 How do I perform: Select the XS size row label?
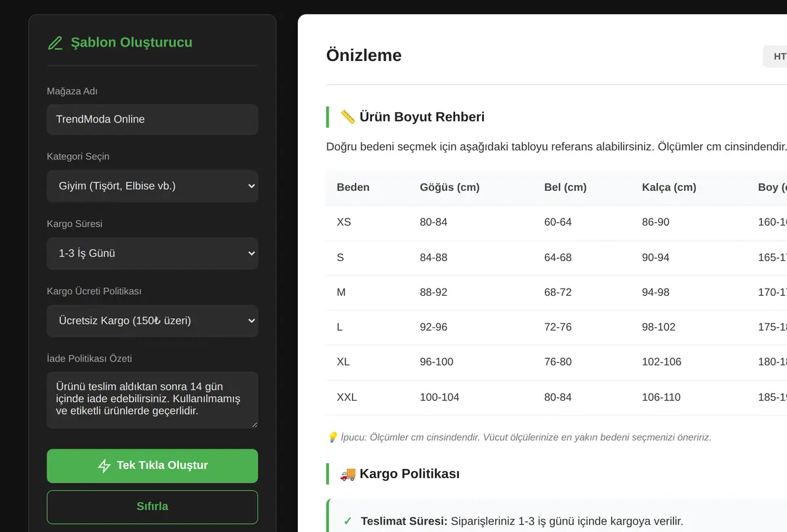pos(344,222)
